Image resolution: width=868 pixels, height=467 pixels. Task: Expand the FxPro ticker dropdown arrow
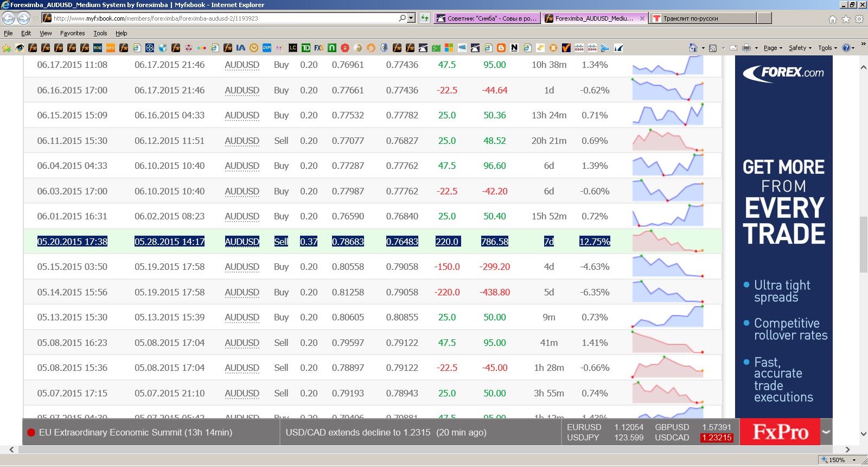[826, 432]
